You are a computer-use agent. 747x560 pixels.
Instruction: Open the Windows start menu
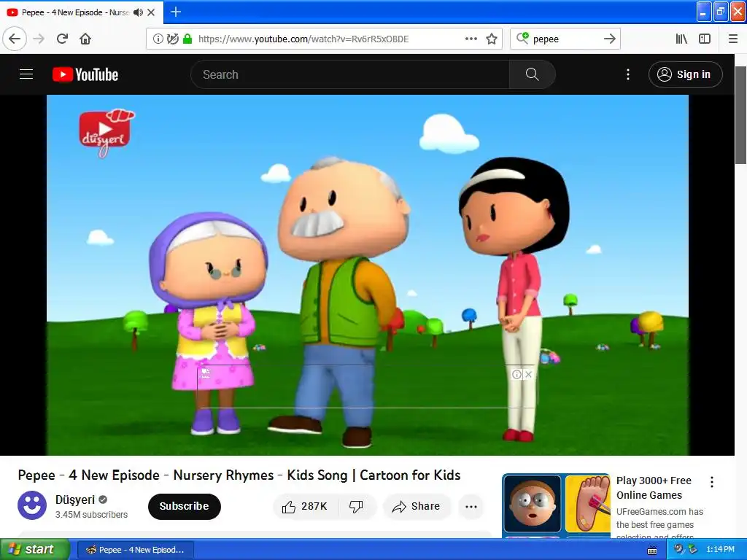(x=34, y=550)
